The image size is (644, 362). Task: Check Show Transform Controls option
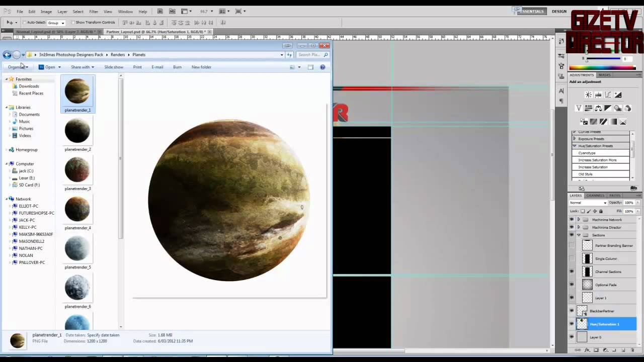point(73,23)
